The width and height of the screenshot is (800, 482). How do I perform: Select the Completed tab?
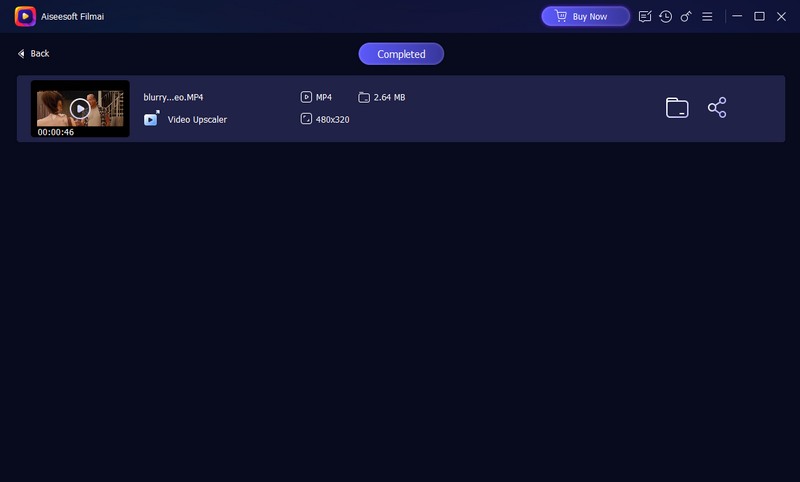[401, 54]
